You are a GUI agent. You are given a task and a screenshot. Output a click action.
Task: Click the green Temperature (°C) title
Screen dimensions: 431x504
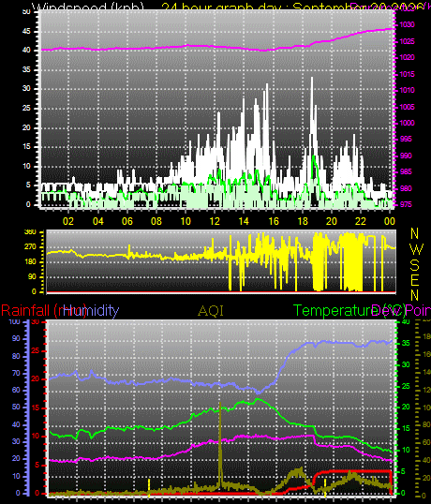349,311
